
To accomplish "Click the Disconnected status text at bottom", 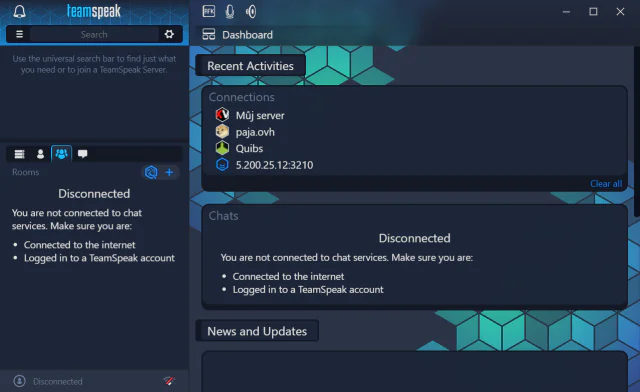I will pos(58,381).
